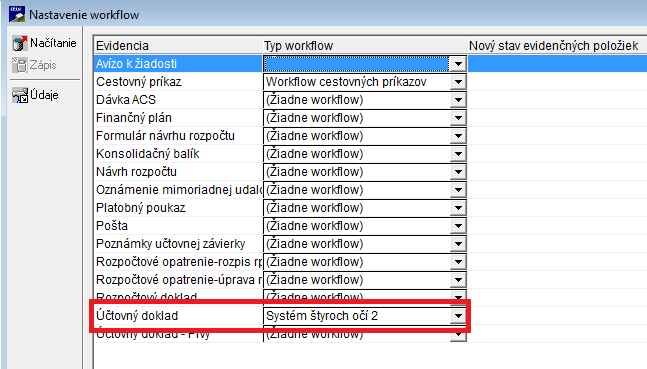The height and width of the screenshot is (369, 647).
Task: Click the empty workflow field for Avízo k žiadosti
Action: pyautogui.click(x=357, y=64)
